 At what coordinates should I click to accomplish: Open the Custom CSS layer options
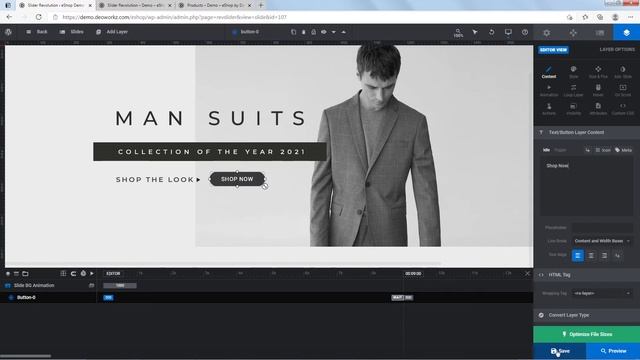tap(623, 109)
